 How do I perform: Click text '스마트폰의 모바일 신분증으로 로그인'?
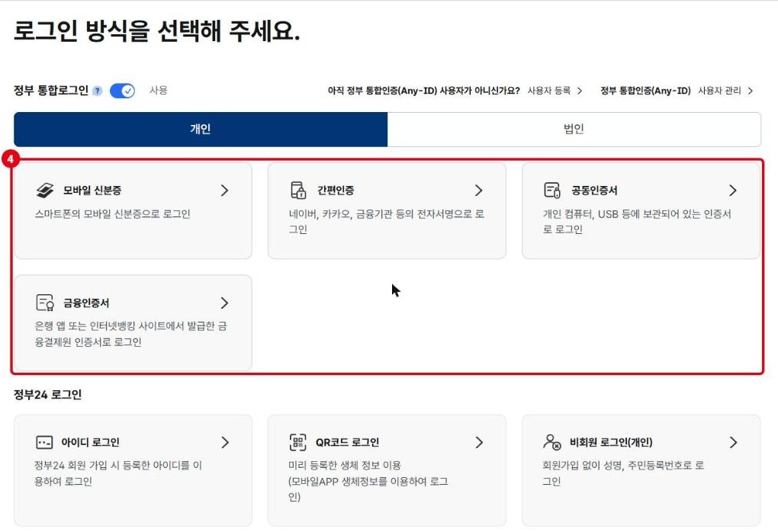tap(113, 214)
